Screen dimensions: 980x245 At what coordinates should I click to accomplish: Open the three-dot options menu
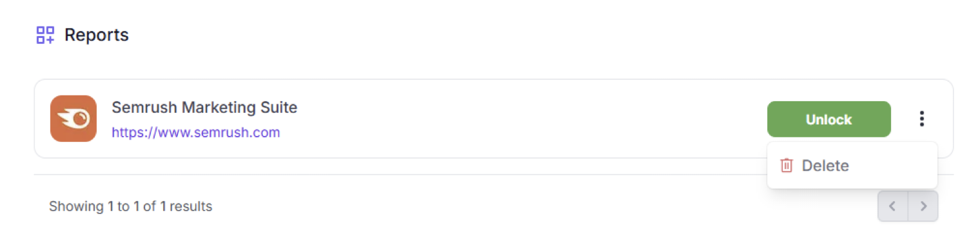tap(922, 119)
